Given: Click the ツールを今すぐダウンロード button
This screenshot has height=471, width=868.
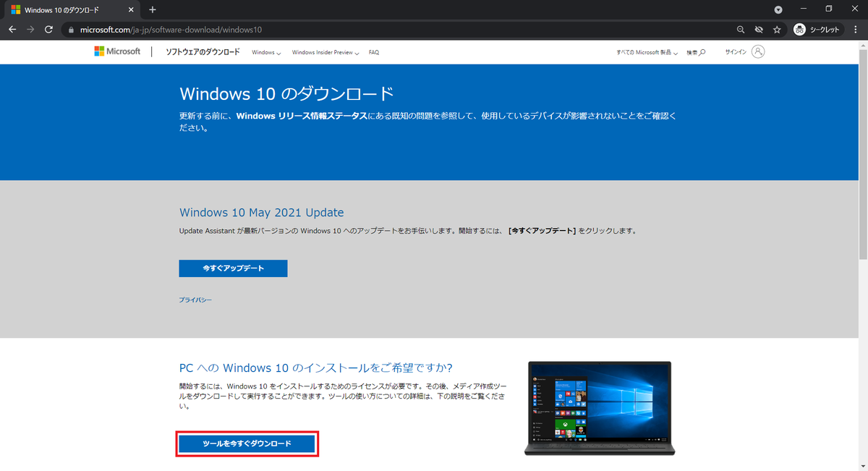Looking at the screenshot, I should 247,444.
